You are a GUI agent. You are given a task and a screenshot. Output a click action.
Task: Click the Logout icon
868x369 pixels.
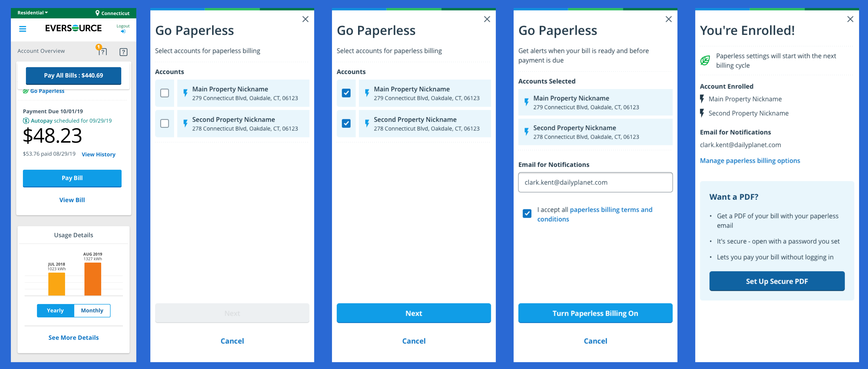pos(123,31)
